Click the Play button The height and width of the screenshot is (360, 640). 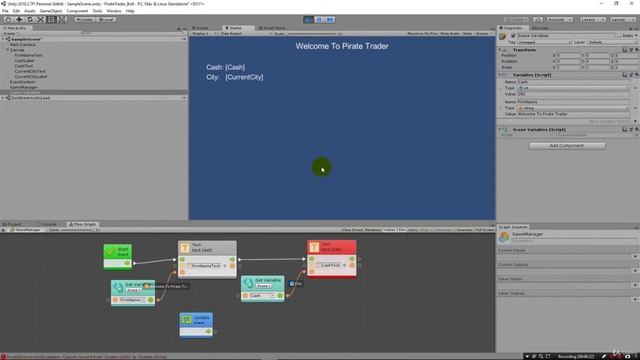tap(309, 20)
